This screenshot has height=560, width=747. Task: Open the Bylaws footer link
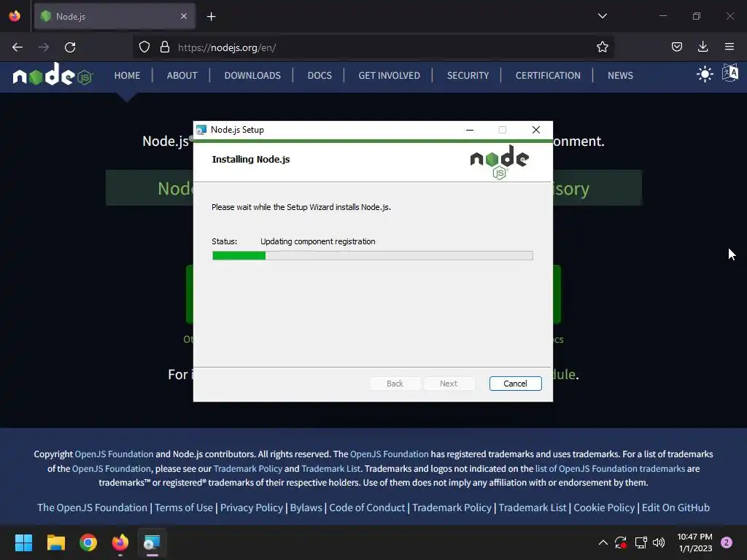[306, 507]
